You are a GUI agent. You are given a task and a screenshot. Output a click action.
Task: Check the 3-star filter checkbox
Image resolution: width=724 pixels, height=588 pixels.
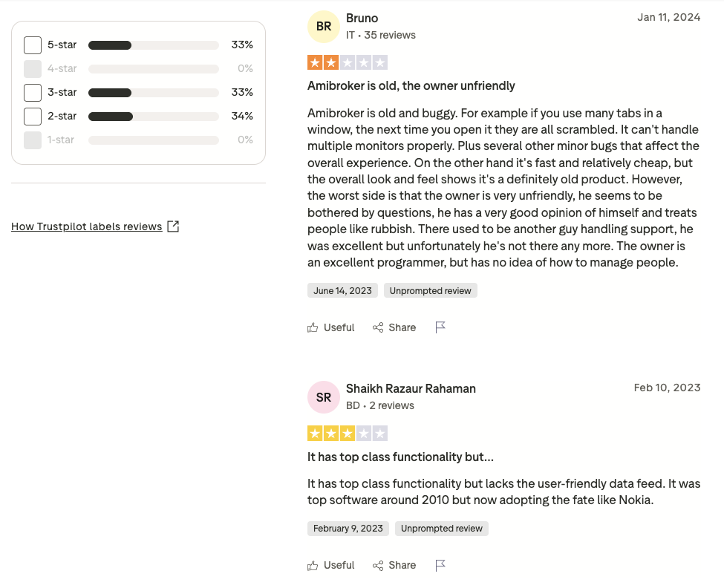(x=33, y=92)
